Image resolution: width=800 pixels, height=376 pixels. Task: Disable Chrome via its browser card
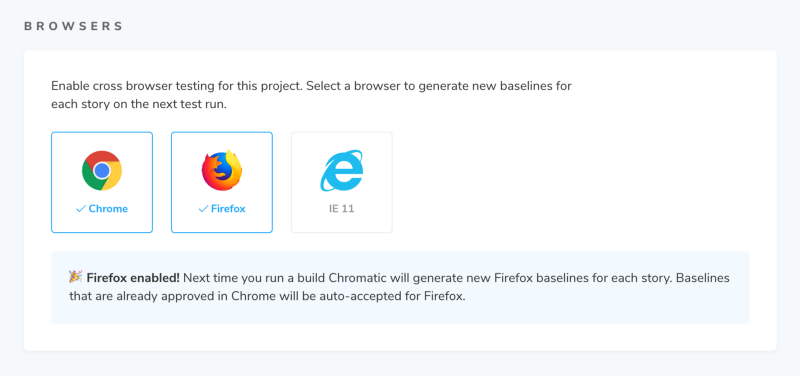point(102,182)
